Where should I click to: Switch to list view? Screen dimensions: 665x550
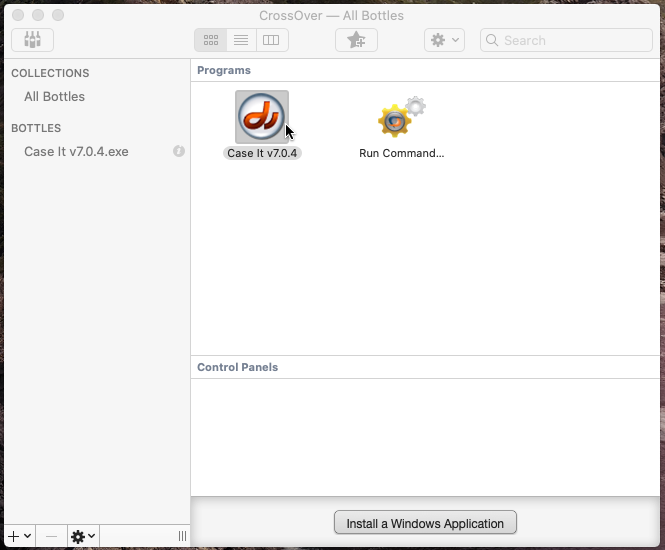241,40
